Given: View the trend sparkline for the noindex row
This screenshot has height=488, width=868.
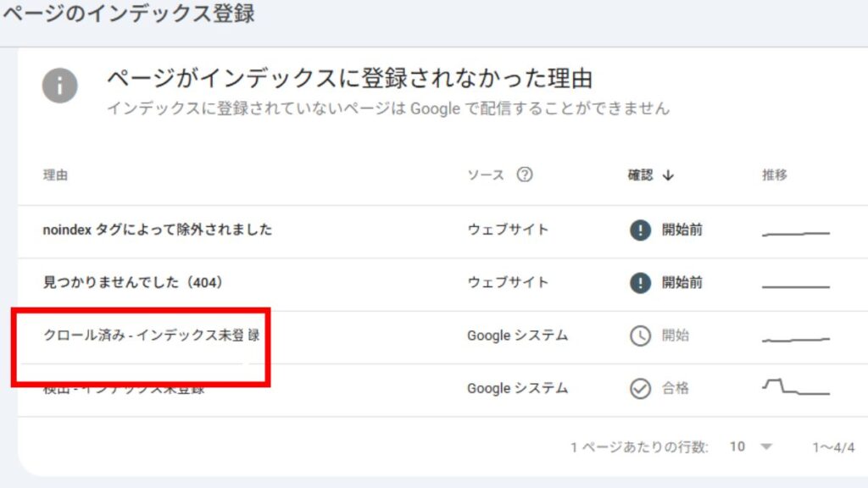Looking at the screenshot, I should pos(795,234).
